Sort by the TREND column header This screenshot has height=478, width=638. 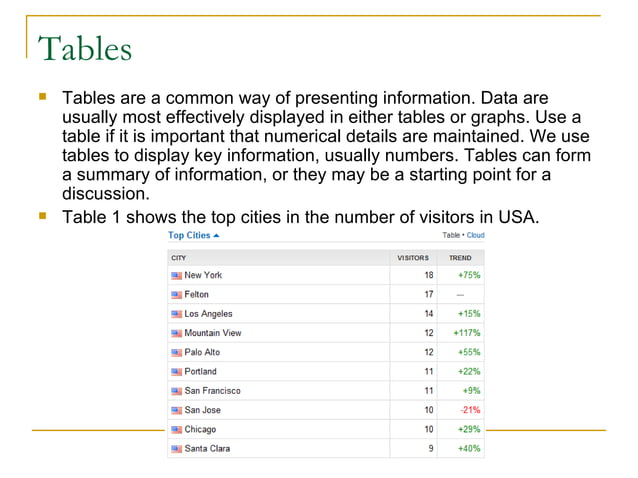(460, 257)
